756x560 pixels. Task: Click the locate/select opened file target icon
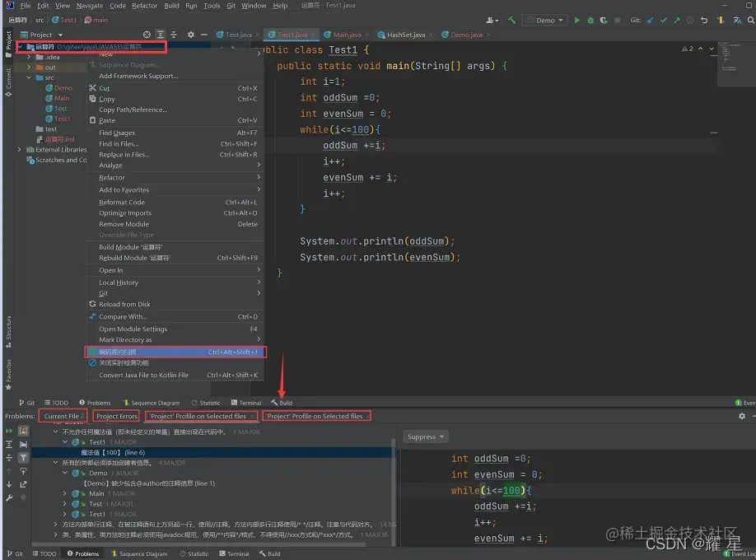[147, 35]
